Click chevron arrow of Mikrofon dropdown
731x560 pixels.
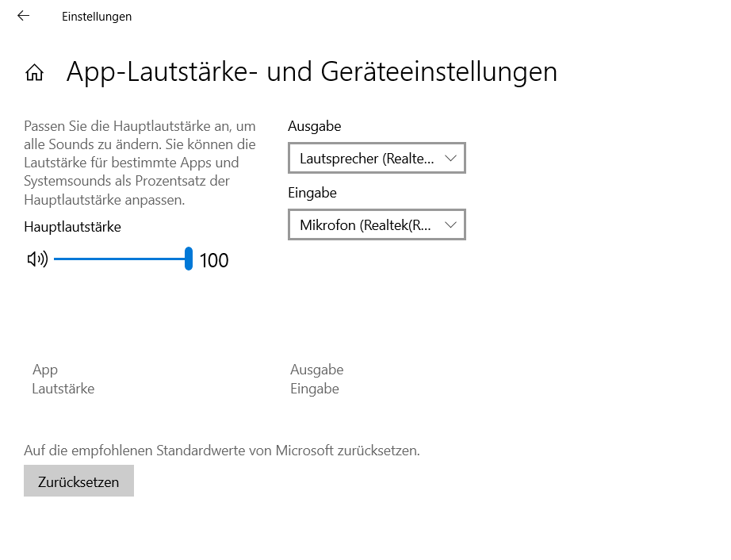(x=450, y=225)
